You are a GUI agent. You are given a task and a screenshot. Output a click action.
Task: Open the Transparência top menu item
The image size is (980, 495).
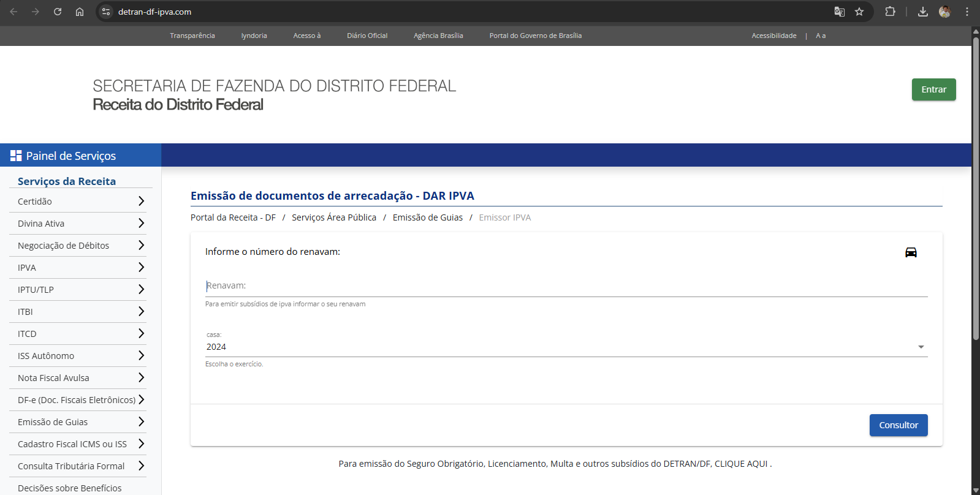pos(192,36)
